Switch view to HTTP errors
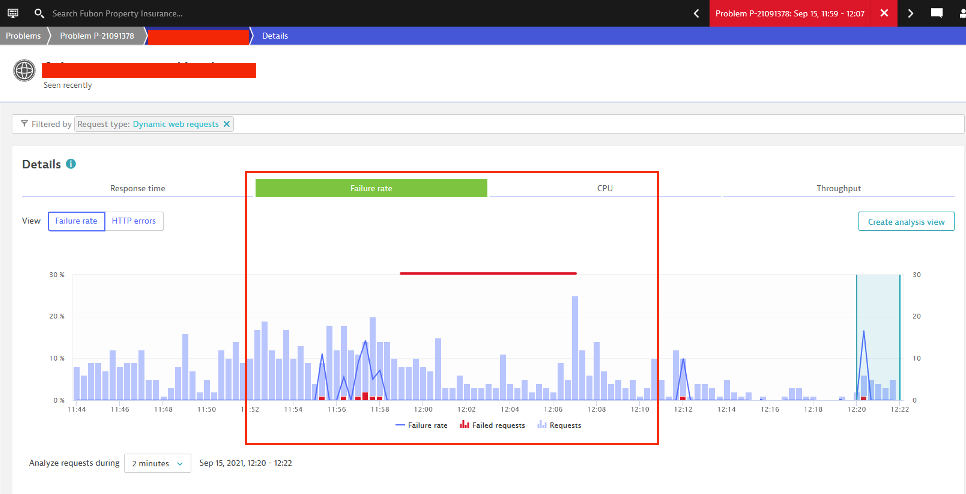 134,221
